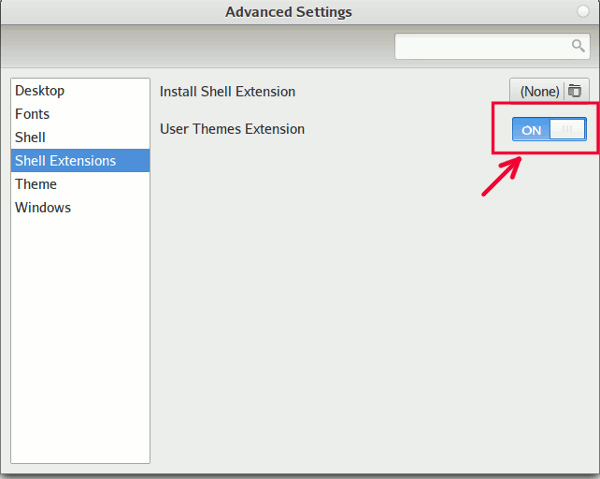Screen dimensions: 600x479
Task: Click the ON text on the switch
Action: click(532, 130)
